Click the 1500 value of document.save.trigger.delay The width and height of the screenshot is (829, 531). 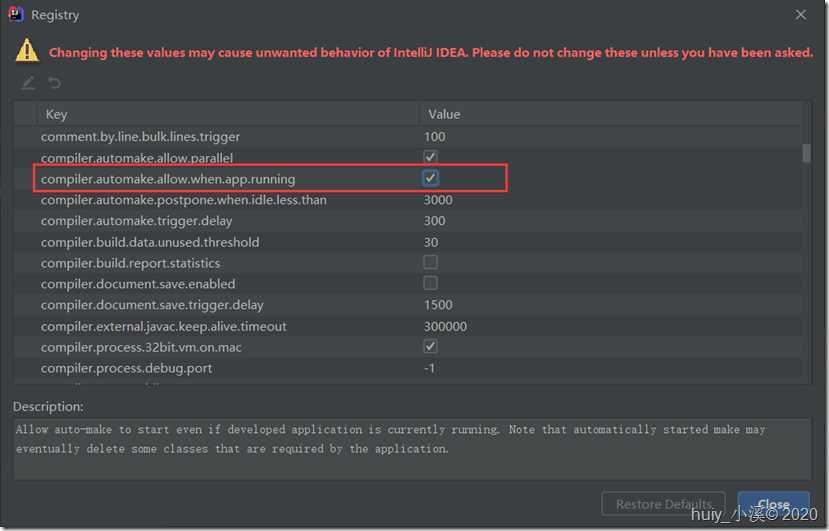pos(438,305)
